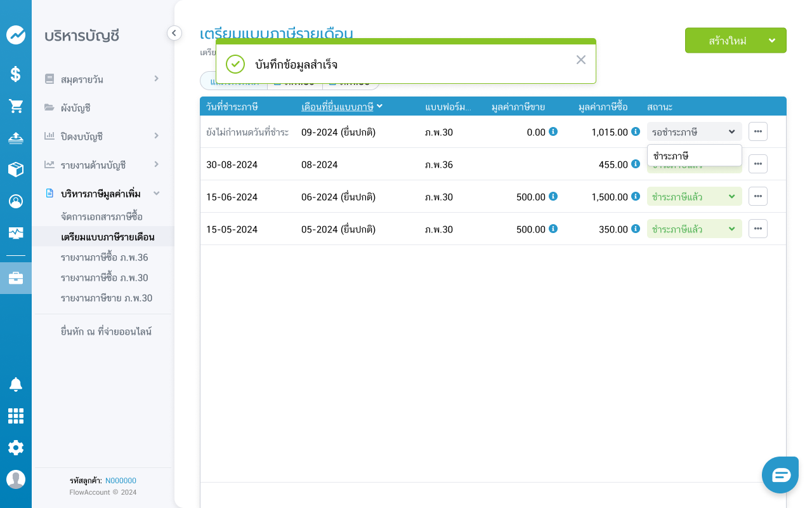Click the บันทึกข้อมูลสำเร็จ message text

pyautogui.click(x=296, y=64)
